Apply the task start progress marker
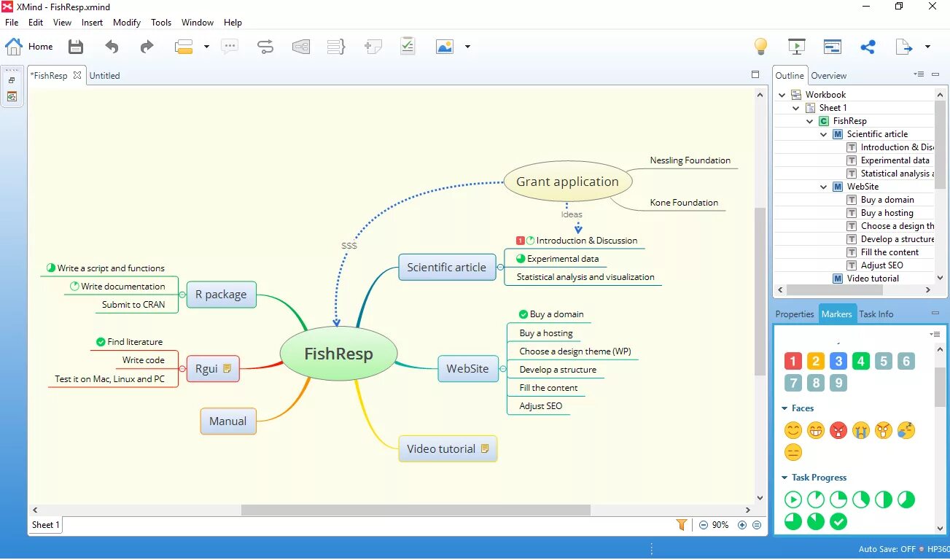The image size is (950, 560). click(x=793, y=499)
